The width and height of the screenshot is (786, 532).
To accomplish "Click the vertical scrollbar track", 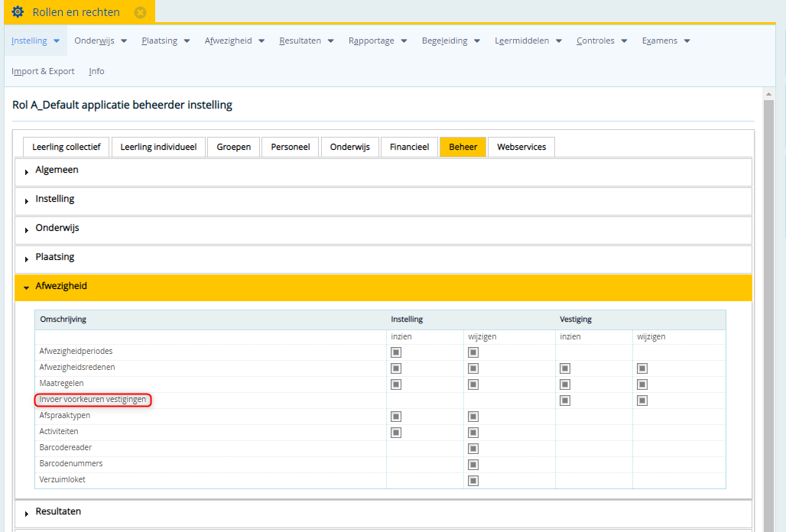I will click(x=768, y=316).
